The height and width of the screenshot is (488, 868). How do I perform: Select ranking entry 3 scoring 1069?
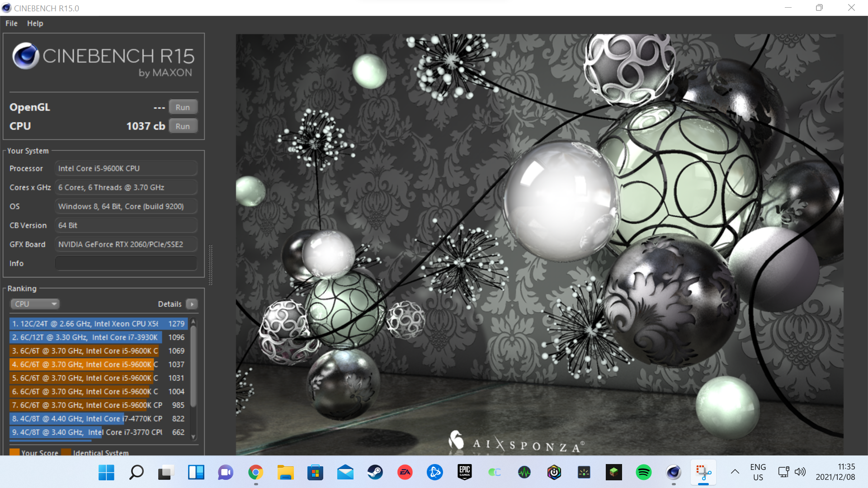coord(98,351)
